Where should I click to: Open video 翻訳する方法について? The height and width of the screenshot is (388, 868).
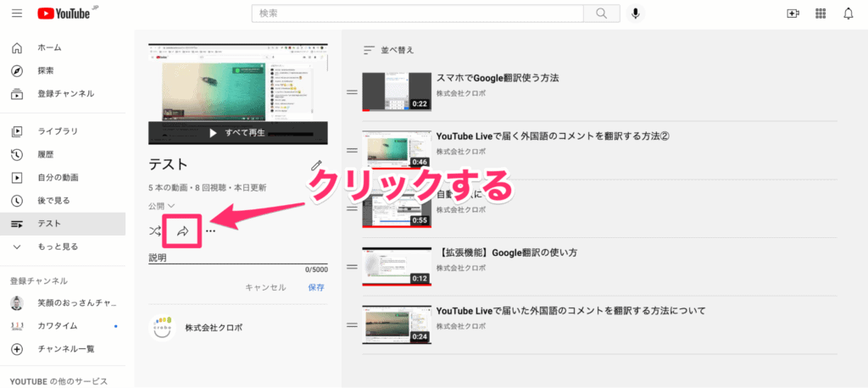click(571, 311)
